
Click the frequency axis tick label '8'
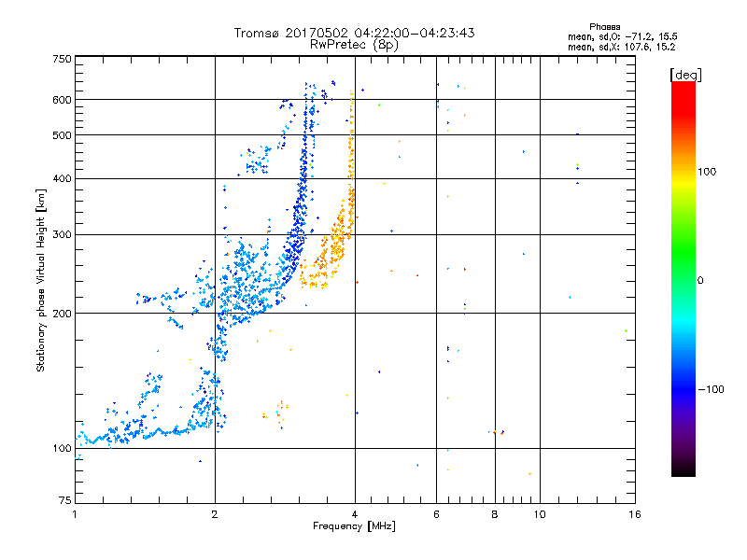pos(495,514)
